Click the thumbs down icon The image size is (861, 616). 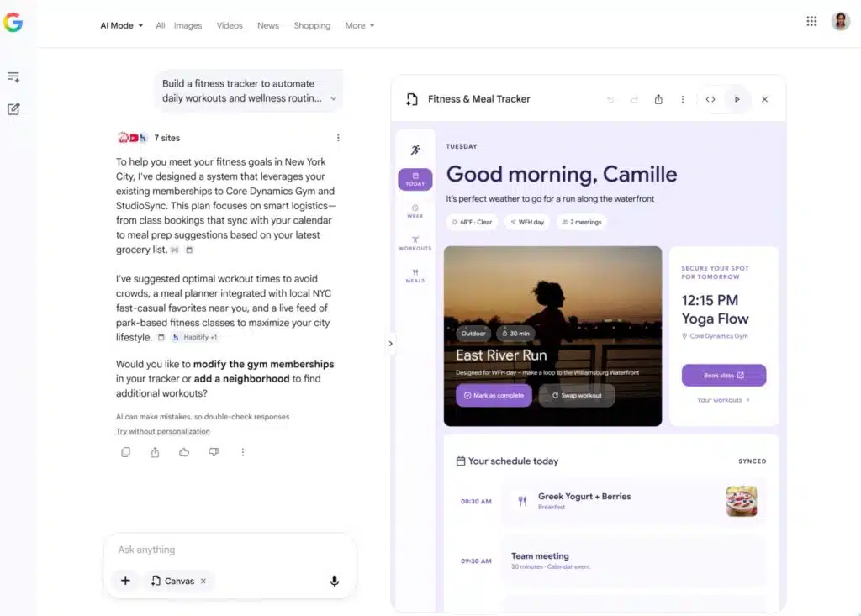pos(214,452)
